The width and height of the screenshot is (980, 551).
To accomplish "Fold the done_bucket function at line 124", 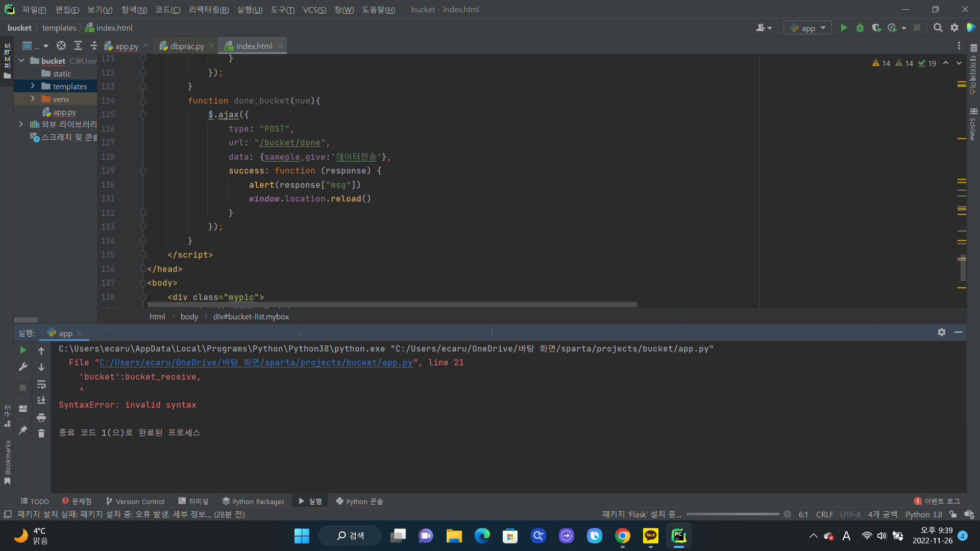I will coord(143,101).
